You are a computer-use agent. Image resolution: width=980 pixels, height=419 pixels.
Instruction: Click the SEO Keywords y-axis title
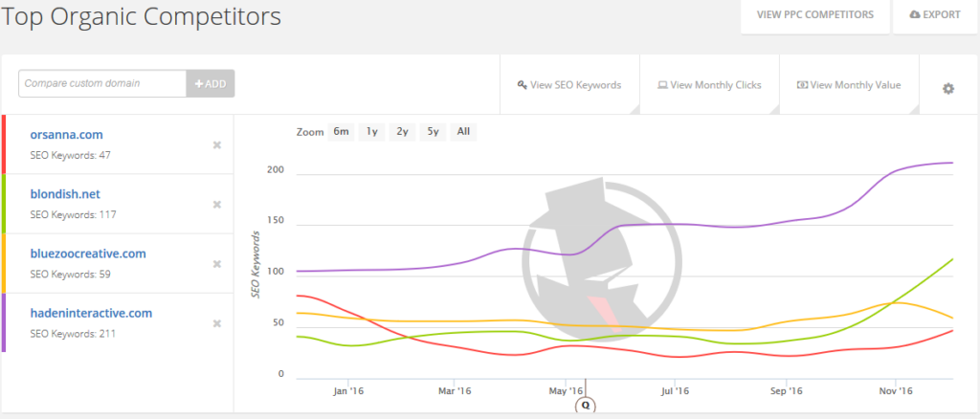256,264
